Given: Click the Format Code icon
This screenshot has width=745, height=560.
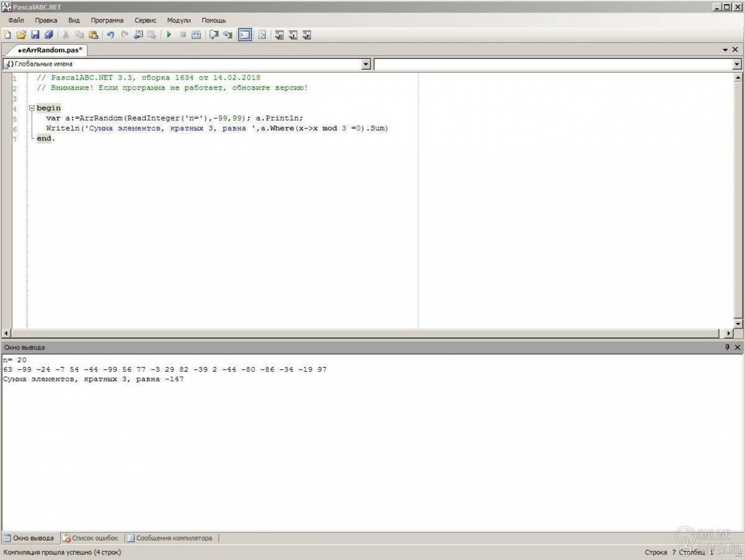Looking at the screenshot, I should (x=262, y=35).
